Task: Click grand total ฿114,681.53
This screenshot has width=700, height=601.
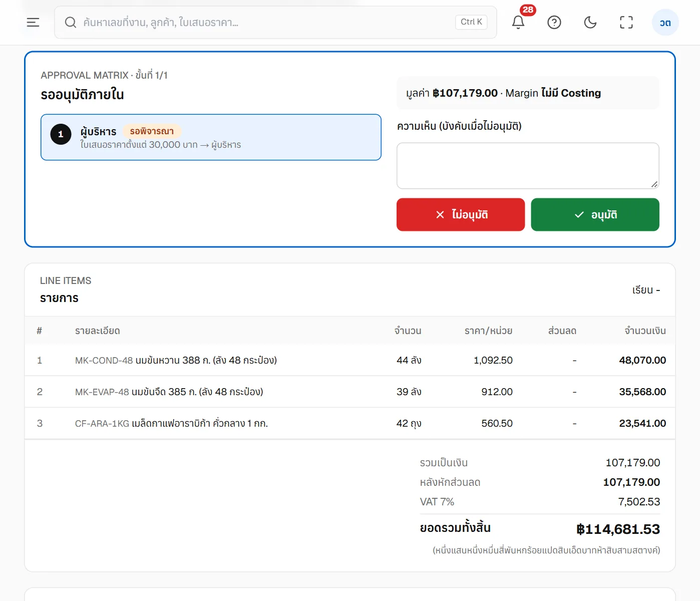Action: point(618,529)
